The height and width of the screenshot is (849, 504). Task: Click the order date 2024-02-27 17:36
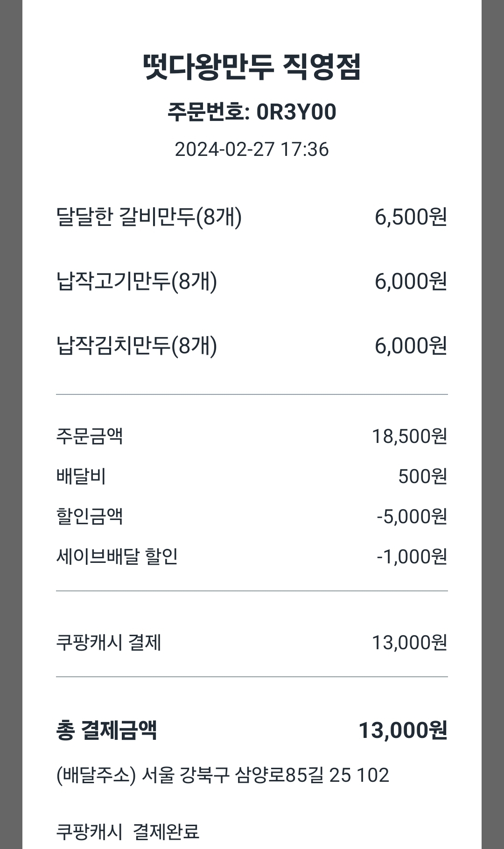click(252, 149)
